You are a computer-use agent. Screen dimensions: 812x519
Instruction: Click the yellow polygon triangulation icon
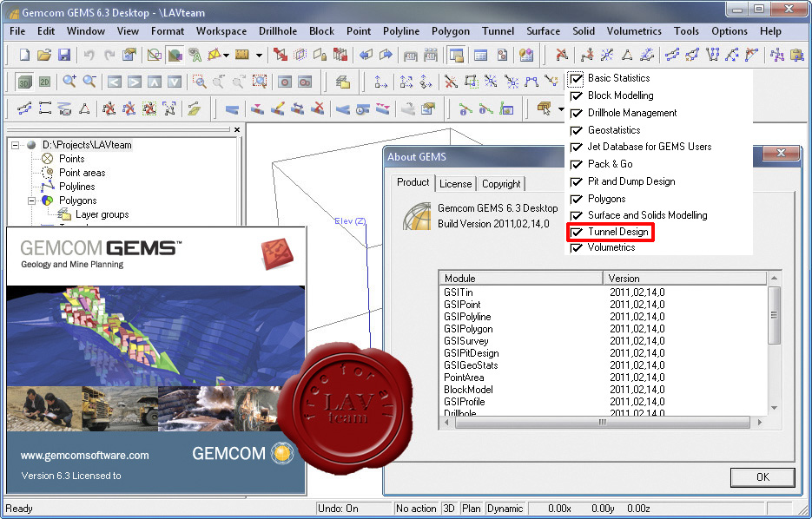click(214, 55)
